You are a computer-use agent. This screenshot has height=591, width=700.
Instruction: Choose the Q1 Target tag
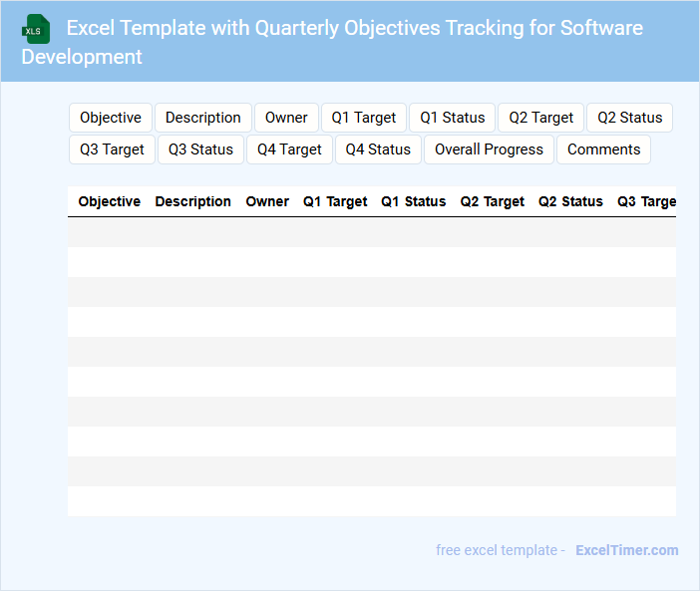(x=364, y=118)
